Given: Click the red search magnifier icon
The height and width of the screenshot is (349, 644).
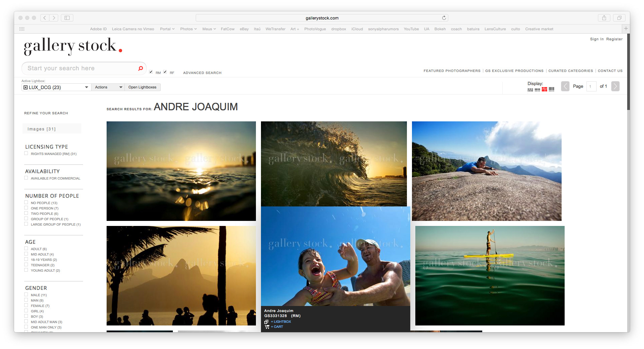Looking at the screenshot, I should click(x=141, y=68).
